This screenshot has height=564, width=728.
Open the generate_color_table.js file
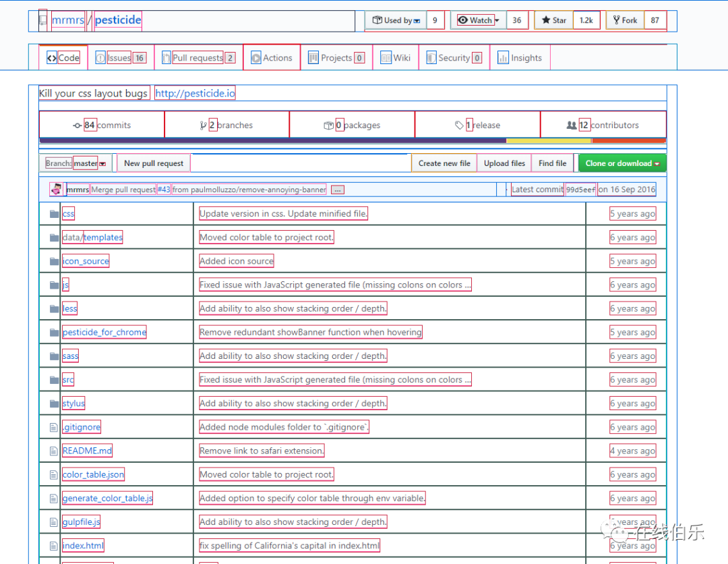tap(108, 498)
